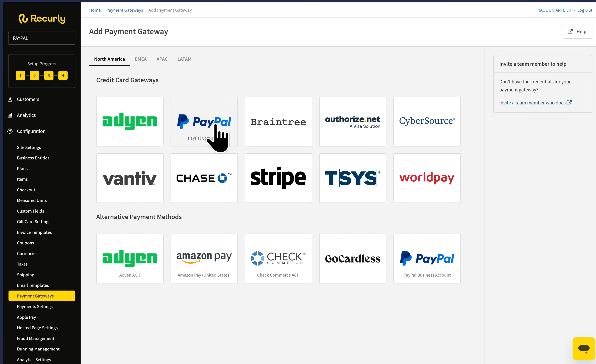Choose the Braintree gateway tile
This screenshot has height=364, width=596.
tap(278, 121)
